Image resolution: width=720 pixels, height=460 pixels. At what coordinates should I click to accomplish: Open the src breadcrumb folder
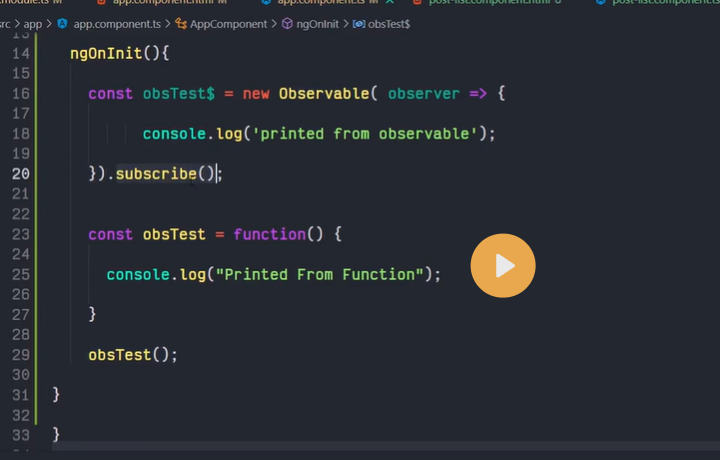(6, 23)
